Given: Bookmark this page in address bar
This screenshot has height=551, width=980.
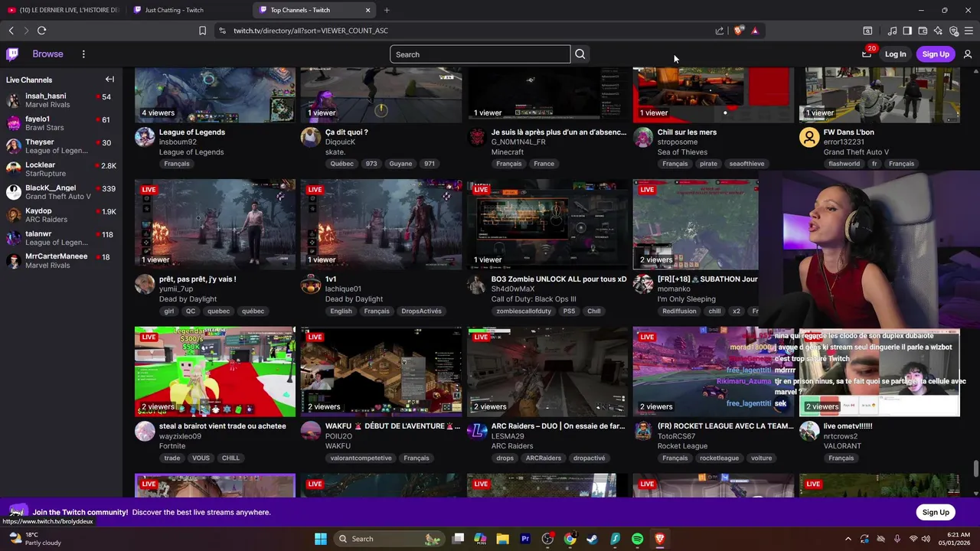Looking at the screenshot, I should (202, 31).
